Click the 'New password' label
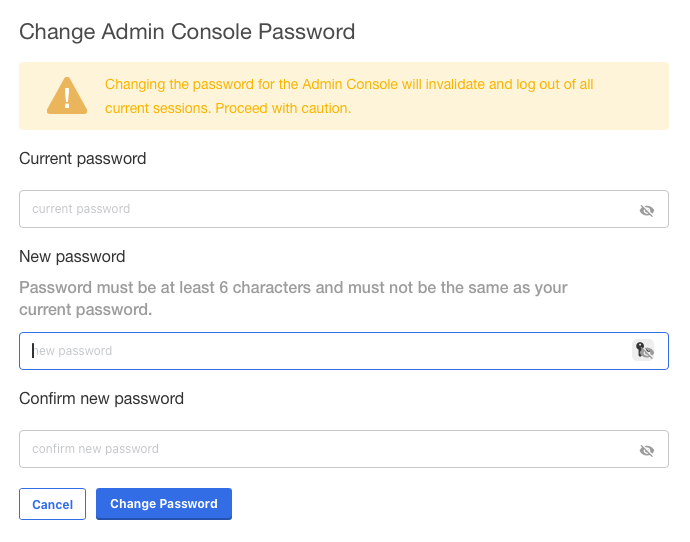 tap(72, 257)
